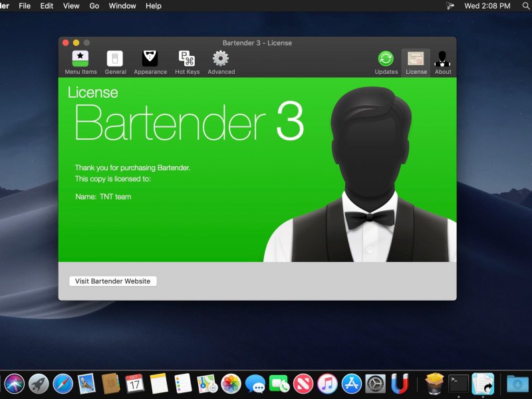Click the 'License' heading on green panel
Image resolution: width=532 pixels, height=399 pixels.
click(93, 92)
